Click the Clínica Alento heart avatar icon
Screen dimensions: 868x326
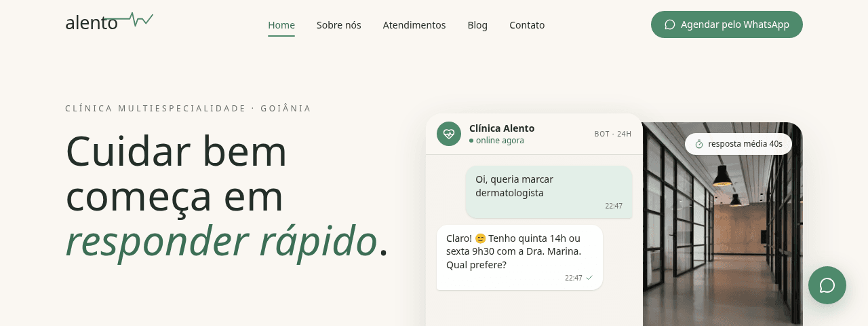click(x=449, y=134)
